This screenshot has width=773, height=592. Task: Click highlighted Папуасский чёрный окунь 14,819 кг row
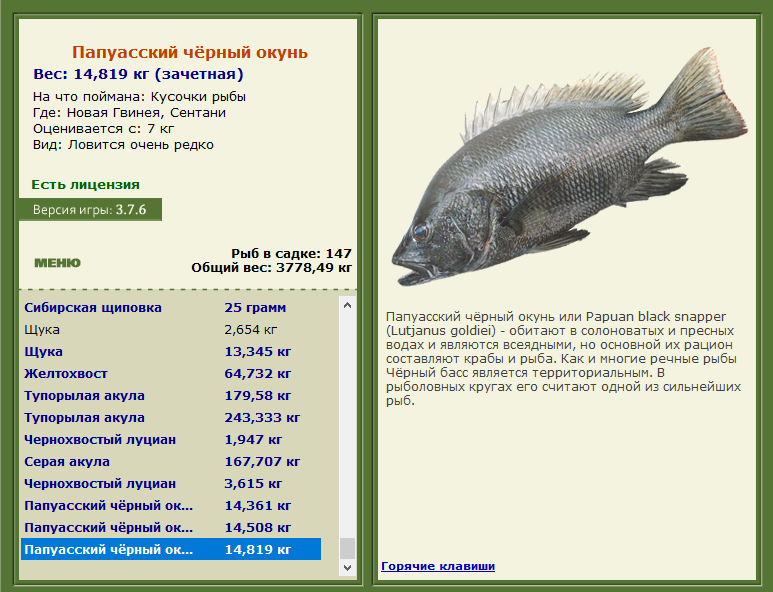pos(171,549)
